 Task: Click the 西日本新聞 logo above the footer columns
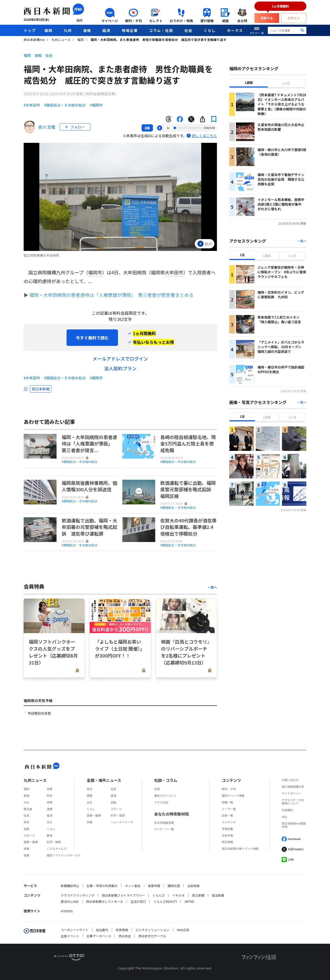[42, 766]
